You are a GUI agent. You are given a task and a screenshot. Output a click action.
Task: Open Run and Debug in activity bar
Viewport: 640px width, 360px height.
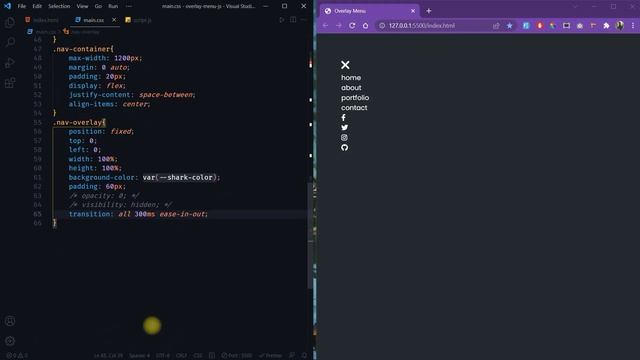pos(10,62)
